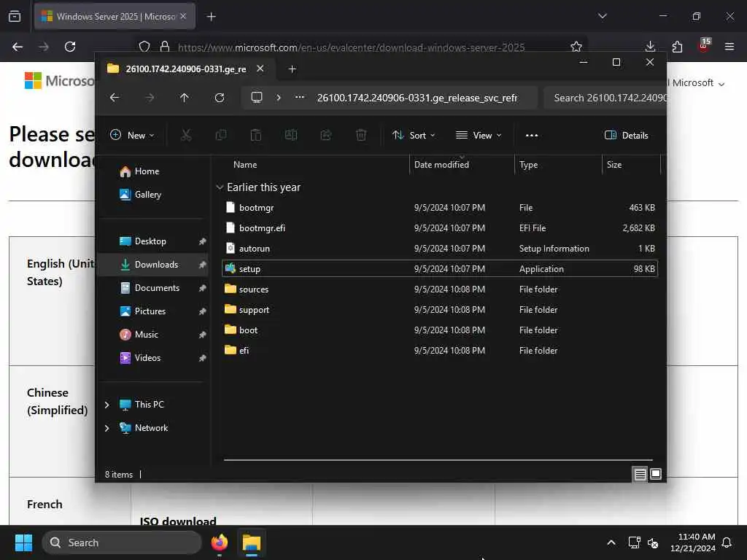The image size is (747, 560).
Task: Click the horizontal scrollbar in file list
Action: [x=438, y=460]
